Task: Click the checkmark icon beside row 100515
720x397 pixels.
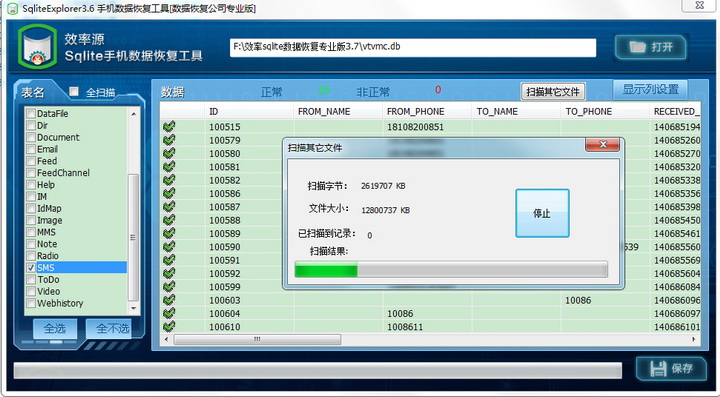Action: [169, 126]
